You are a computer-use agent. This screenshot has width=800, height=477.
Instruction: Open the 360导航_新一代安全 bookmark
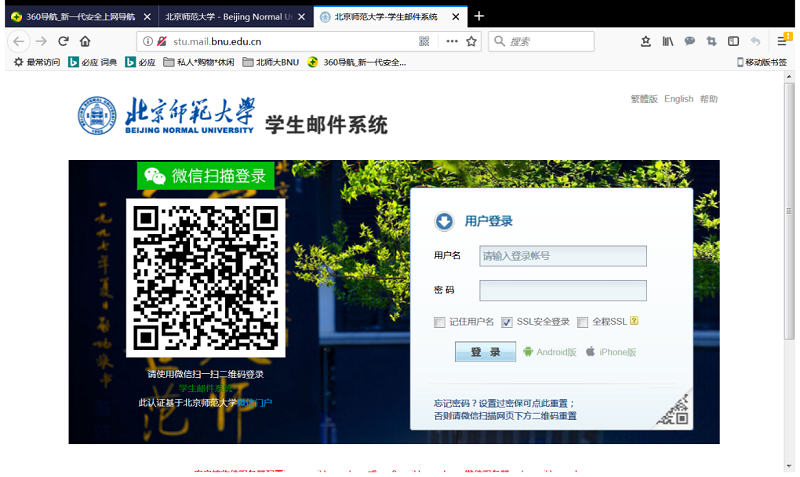point(357,62)
